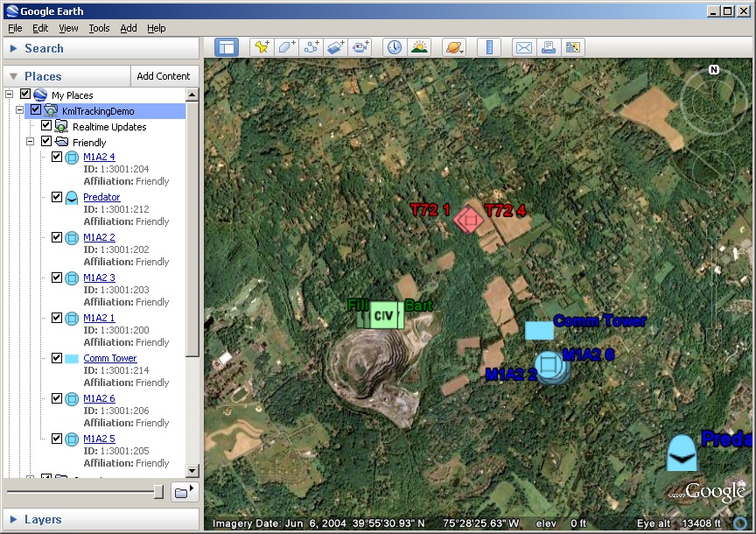Open the M1A2 3 placemark link
This screenshot has width=756, height=534.
99,278
